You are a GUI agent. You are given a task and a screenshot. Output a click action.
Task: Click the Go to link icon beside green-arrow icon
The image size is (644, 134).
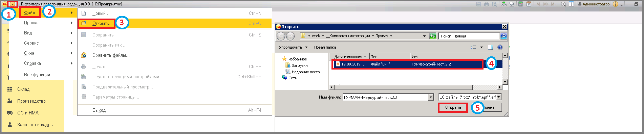[x=512, y=4]
